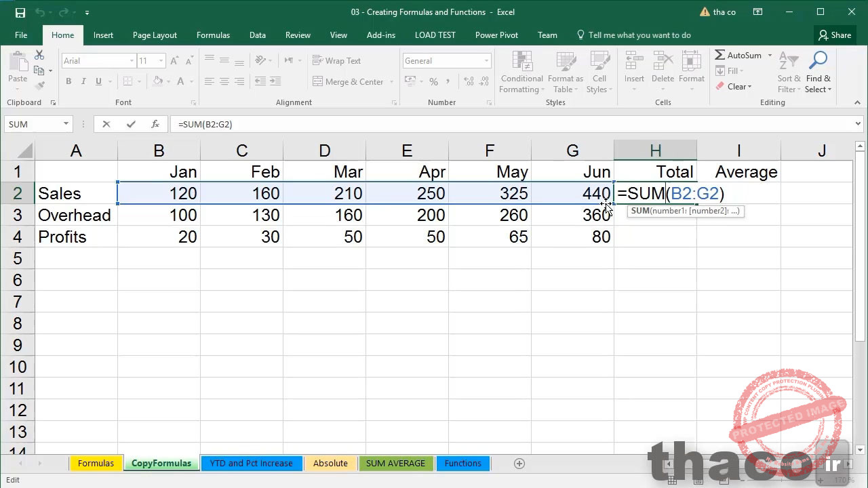Toggle Merge & Center
Image resolution: width=868 pixels, height=488 pixels.
coord(349,82)
